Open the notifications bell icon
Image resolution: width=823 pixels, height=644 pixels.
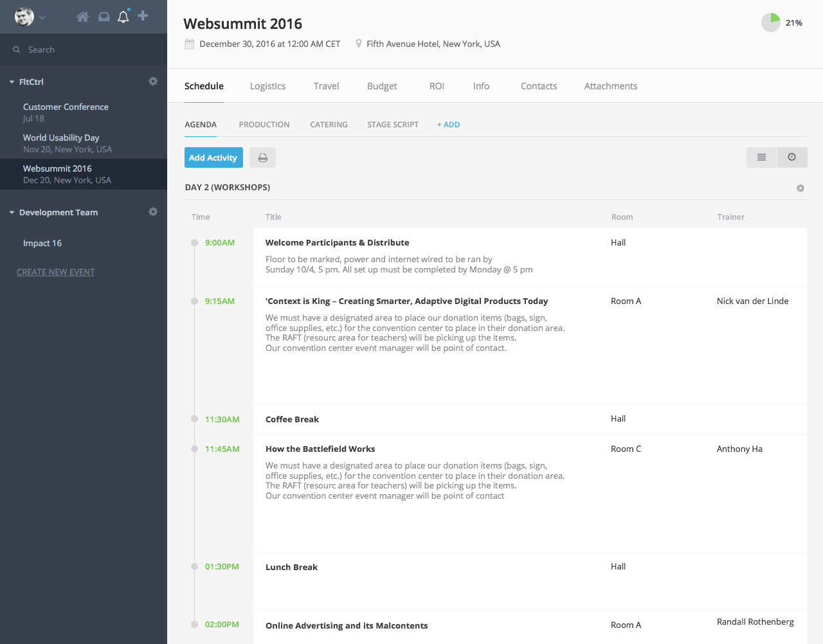point(123,16)
